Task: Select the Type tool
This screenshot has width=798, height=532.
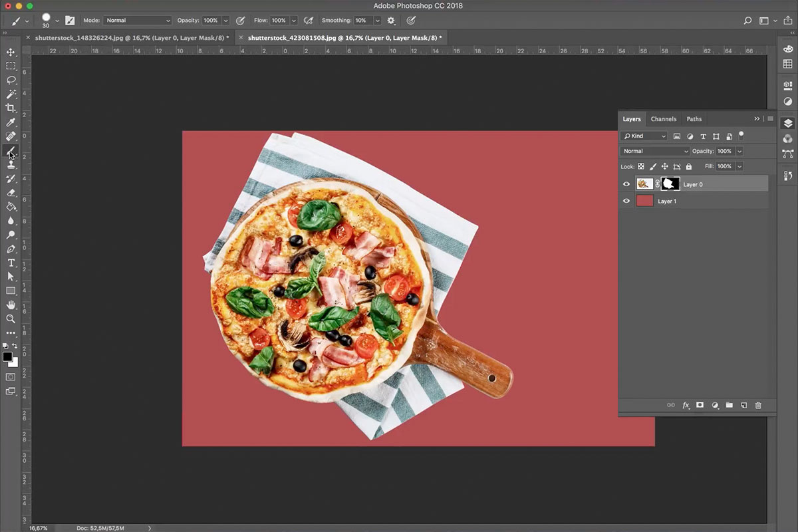Action: point(9,263)
